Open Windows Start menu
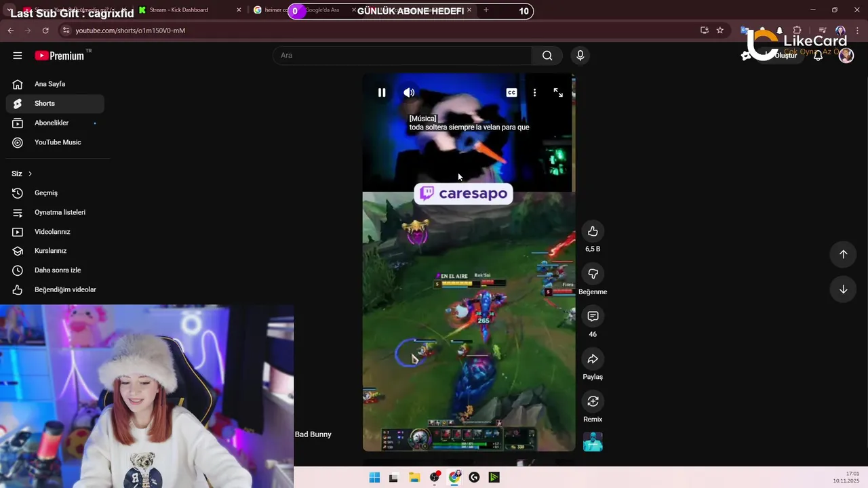 point(374,478)
